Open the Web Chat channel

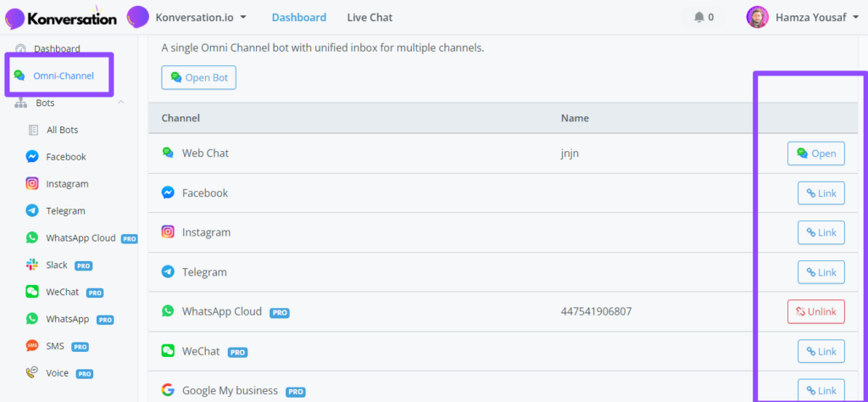tap(816, 154)
